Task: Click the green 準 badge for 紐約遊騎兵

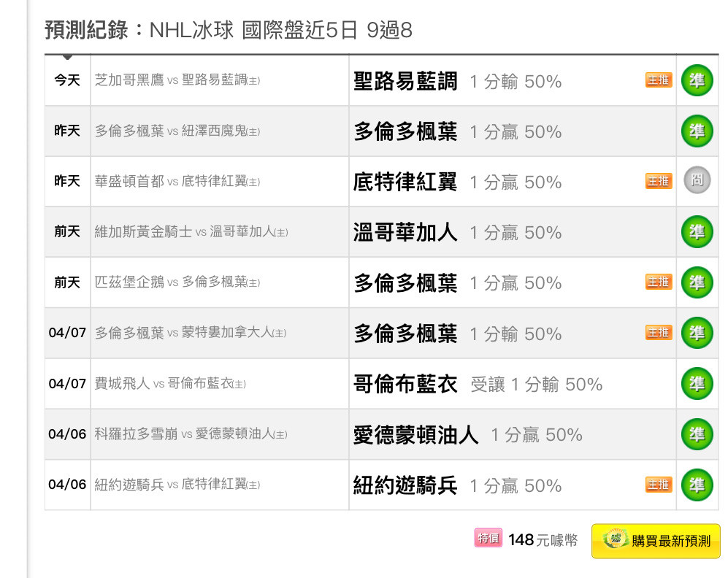Action: [697, 485]
